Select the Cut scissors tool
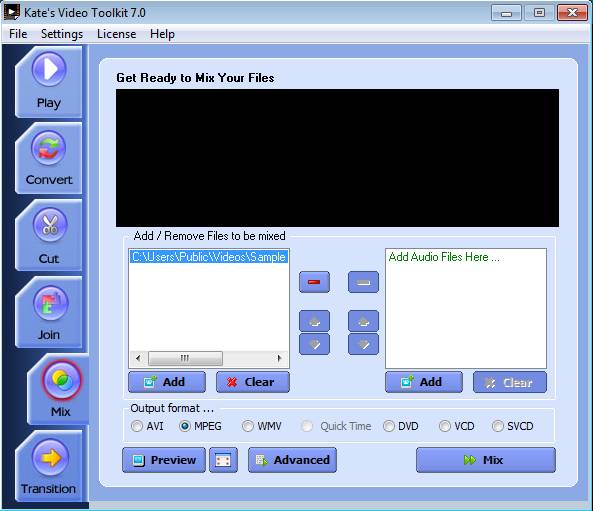593x511 pixels. pyautogui.click(x=48, y=235)
